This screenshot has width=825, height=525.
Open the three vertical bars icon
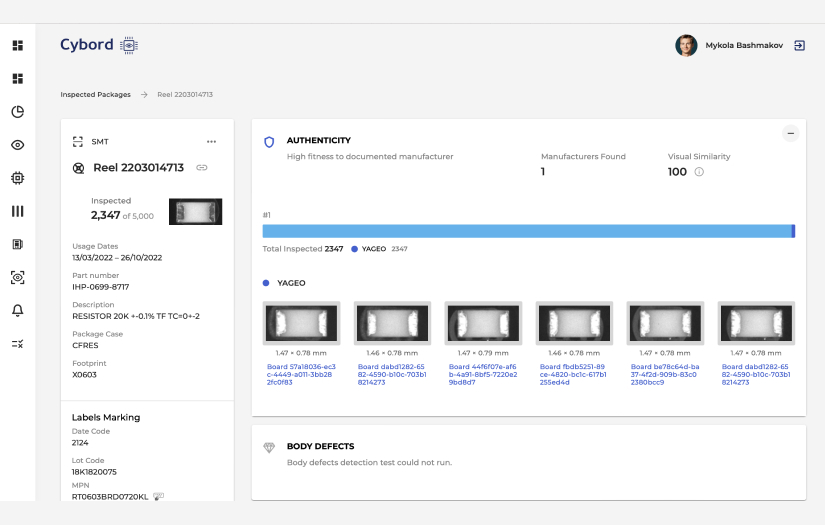pyautogui.click(x=17, y=211)
